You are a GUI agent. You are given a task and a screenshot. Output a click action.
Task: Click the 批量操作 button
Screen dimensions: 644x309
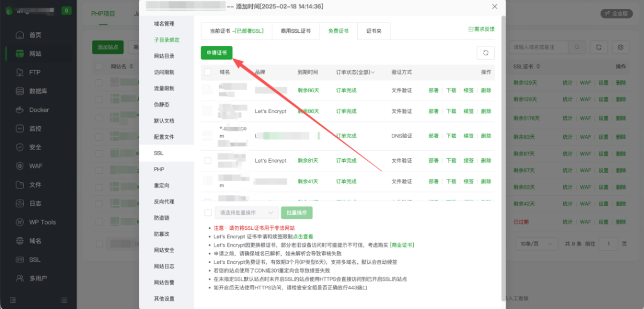[x=297, y=212]
